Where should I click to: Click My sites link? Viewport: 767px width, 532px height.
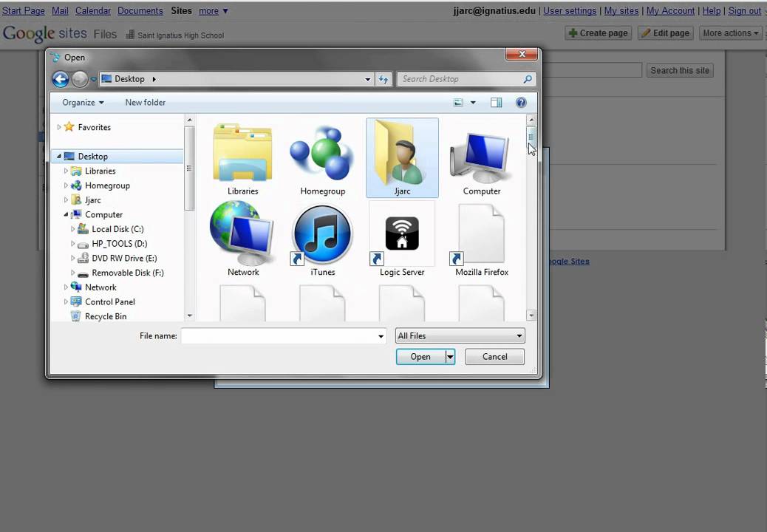(621, 11)
